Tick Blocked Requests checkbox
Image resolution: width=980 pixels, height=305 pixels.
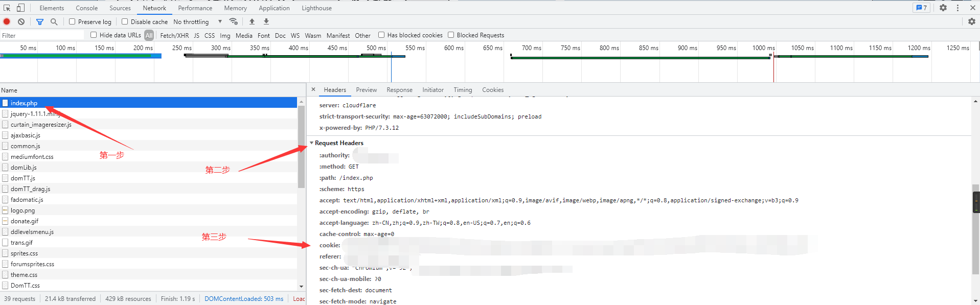coord(451,35)
